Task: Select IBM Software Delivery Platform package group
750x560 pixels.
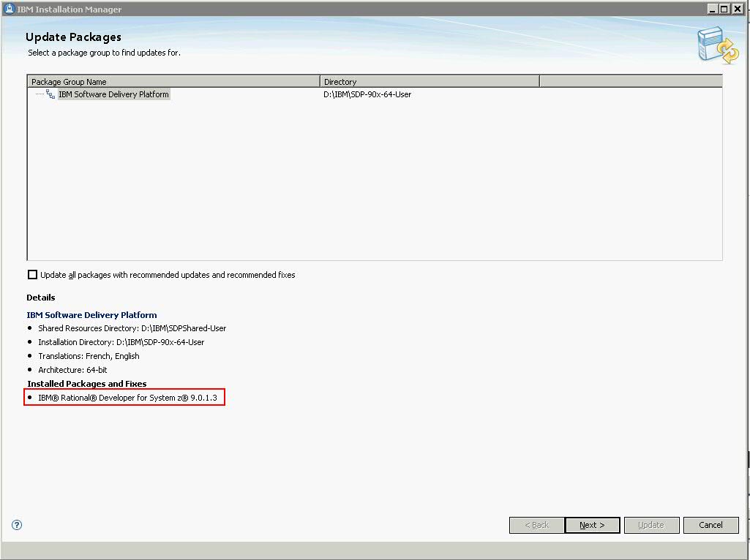Action: pos(114,94)
